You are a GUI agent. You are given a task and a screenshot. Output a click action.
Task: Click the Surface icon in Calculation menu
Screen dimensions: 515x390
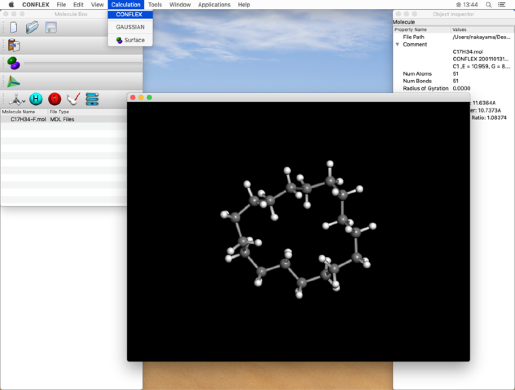119,40
